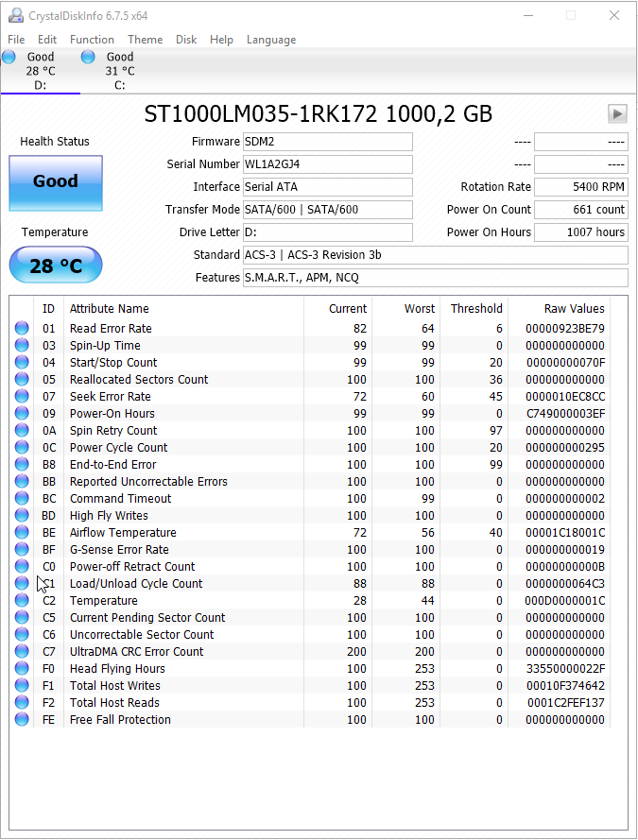Click the Good health status button
The width and height of the screenshot is (638, 840).
pyautogui.click(x=56, y=182)
